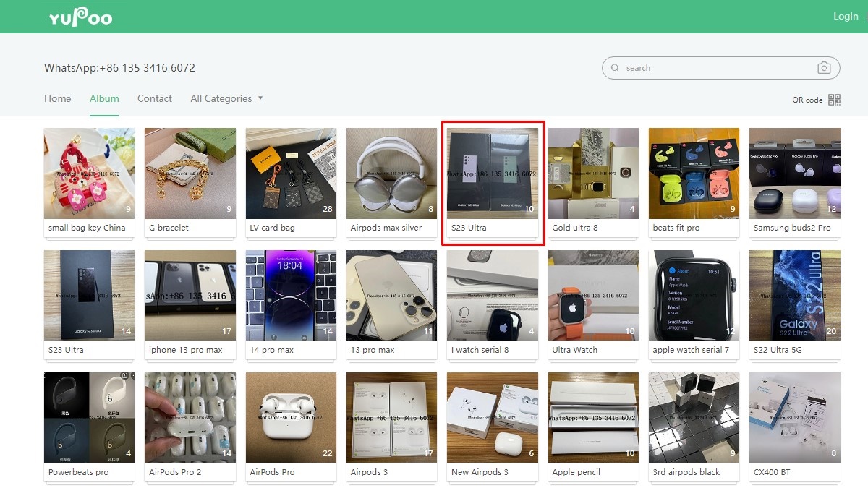The image size is (868, 488).
Task: Open the Contact tab
Action: [x=155, y=99]
